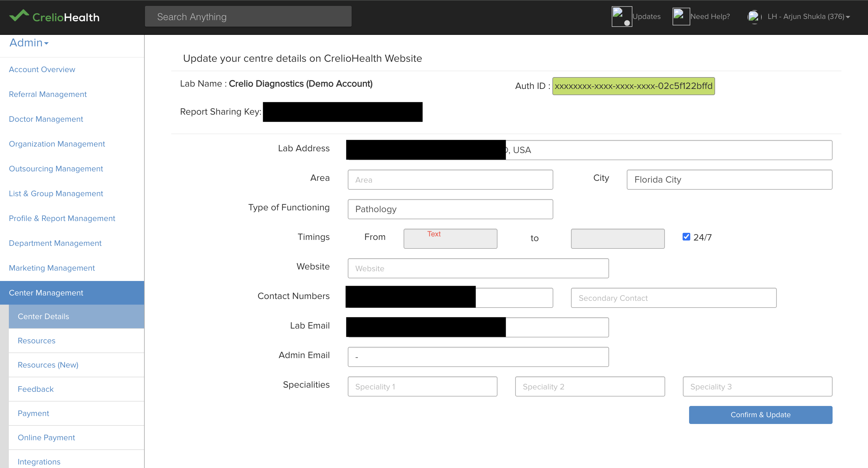This screenshot has width=868, height=468.
Task: Open Account Overview in sidebar
Action: [42, 69]
